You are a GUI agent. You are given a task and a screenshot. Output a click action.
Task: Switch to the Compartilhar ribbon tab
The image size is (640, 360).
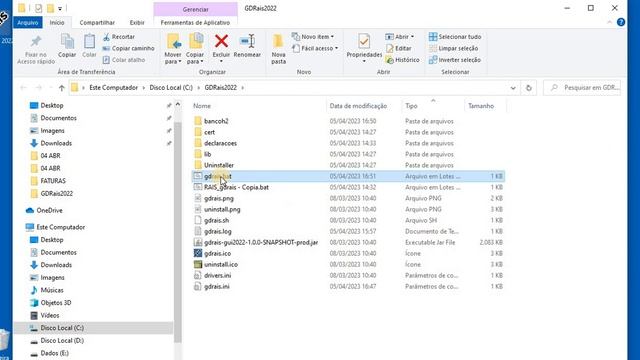pyautogui.click(x=97, y=22)
